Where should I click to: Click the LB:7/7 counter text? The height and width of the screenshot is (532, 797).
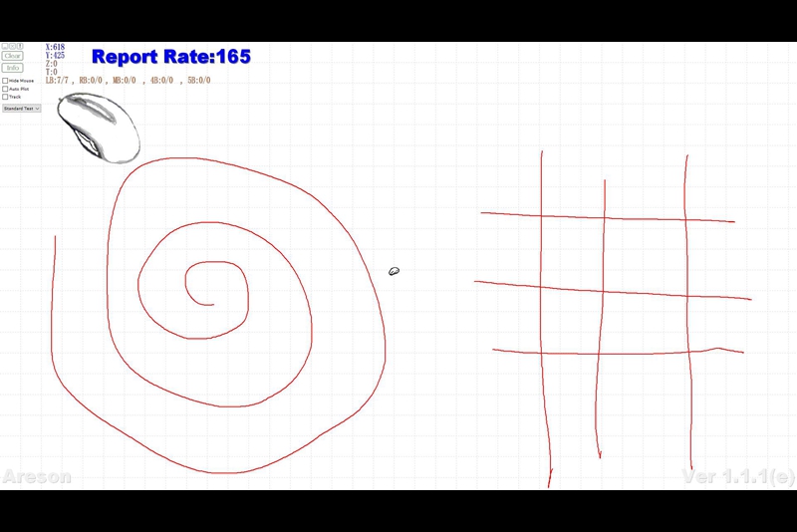pyautogui.click(x=57, y=81)
